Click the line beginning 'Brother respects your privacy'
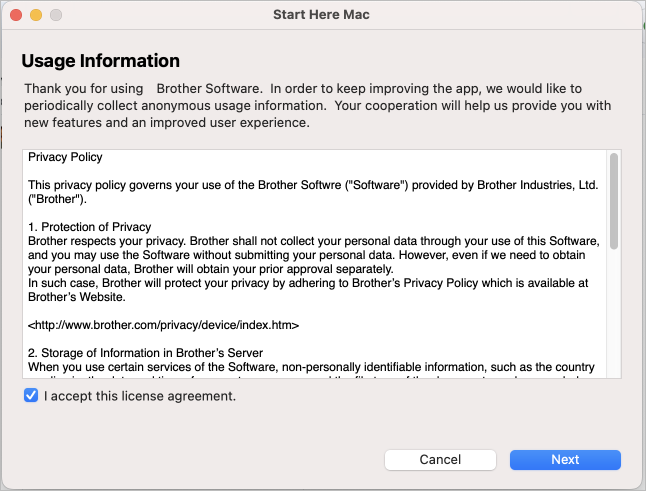 click(x=314, y=241)
